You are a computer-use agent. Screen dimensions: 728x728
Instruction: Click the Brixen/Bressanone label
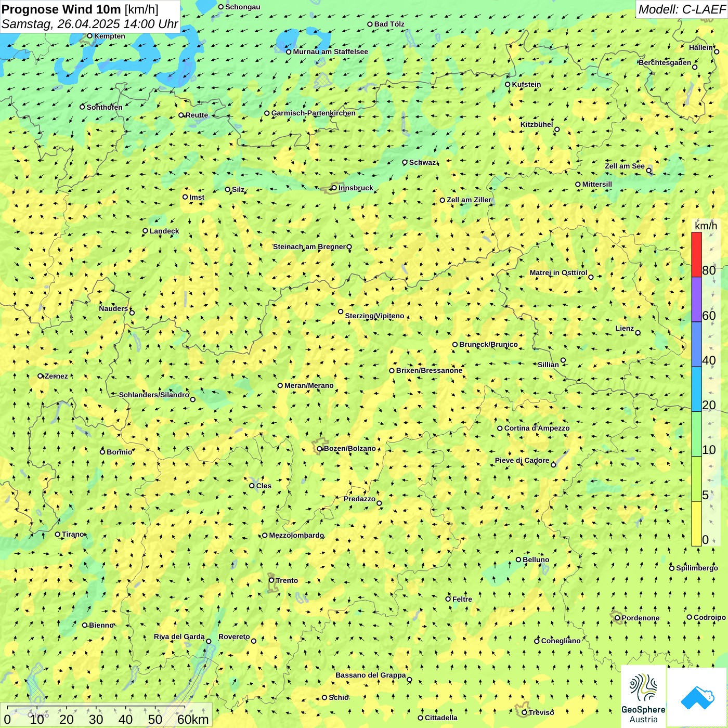point(429,370)
